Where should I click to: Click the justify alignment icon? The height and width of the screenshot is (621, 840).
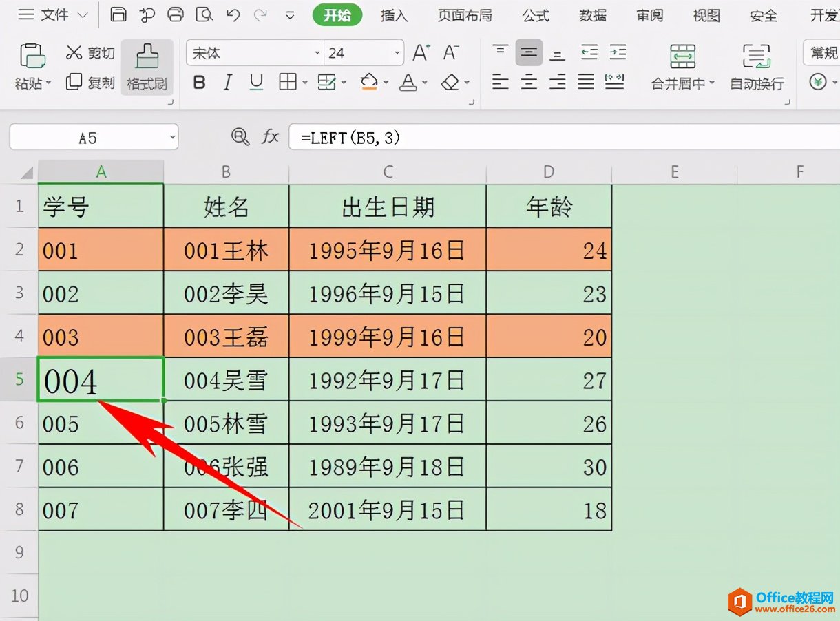click(x=586, y=83)
